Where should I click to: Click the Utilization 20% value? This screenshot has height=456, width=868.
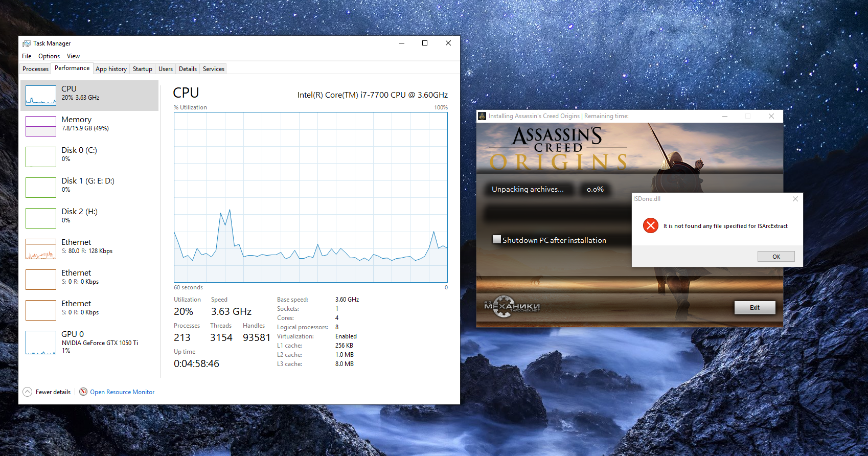pos(184,312)
